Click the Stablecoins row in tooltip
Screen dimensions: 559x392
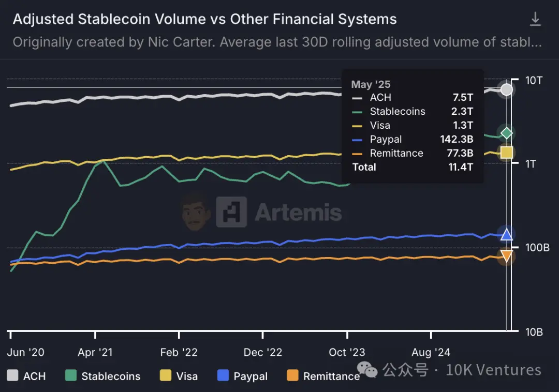(x=412, y=111)
